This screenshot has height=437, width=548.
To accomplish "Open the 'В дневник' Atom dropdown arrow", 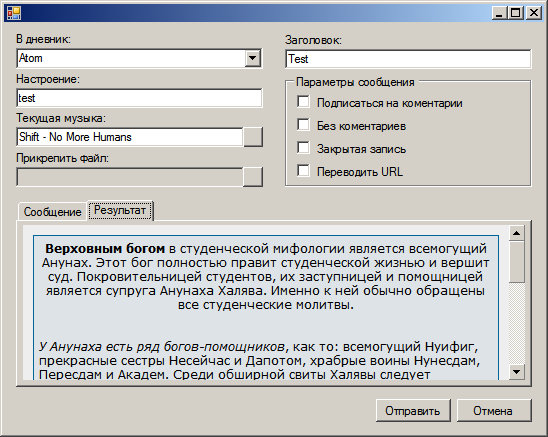I will [x=252, y=58].
